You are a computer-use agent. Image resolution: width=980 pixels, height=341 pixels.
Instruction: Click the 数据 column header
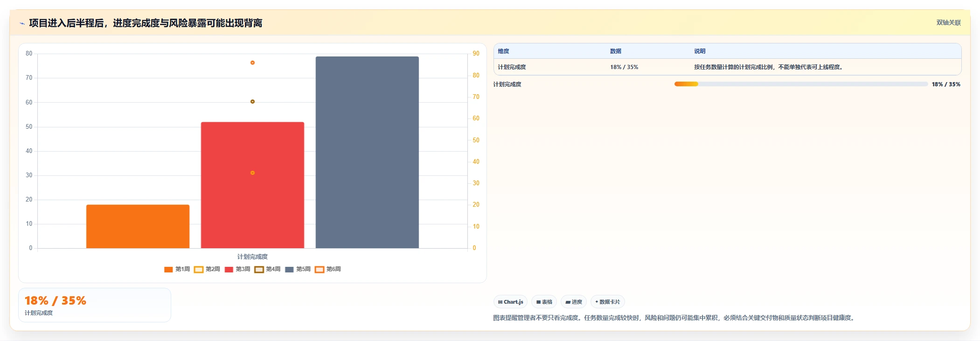coord(616,51)
